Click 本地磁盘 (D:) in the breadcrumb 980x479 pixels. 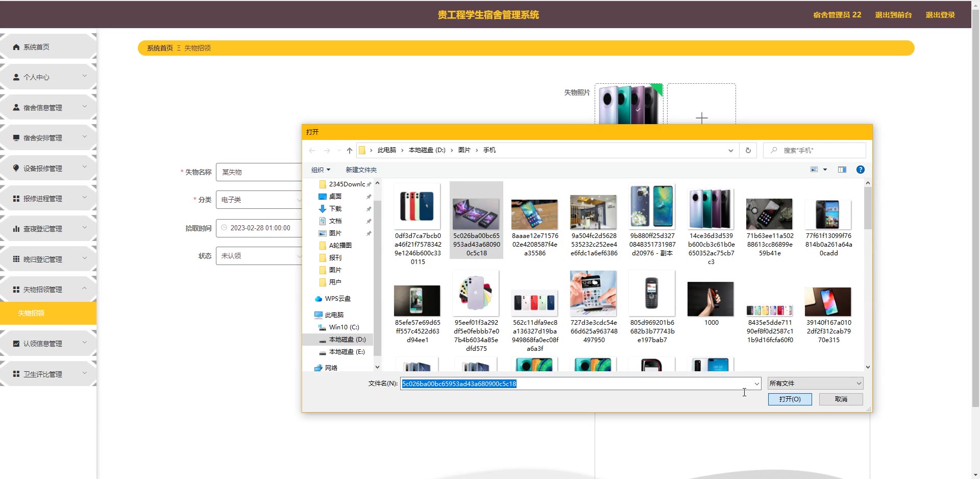click(x=427, y=150)
